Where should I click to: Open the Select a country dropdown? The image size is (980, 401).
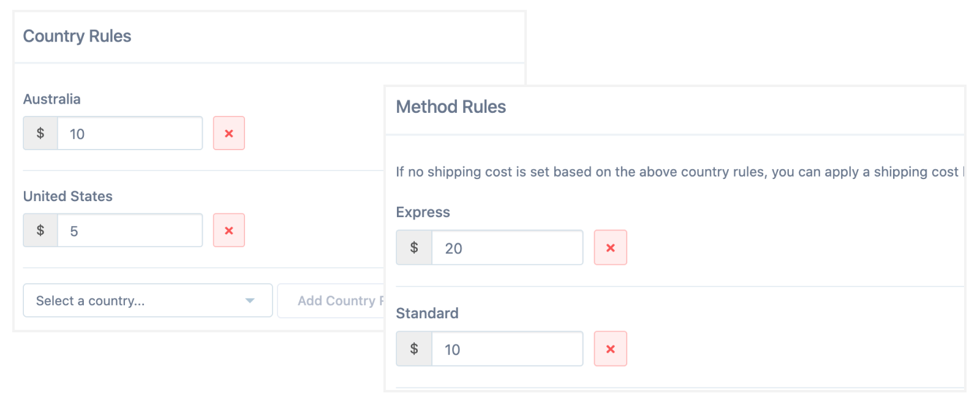(148, 300)
